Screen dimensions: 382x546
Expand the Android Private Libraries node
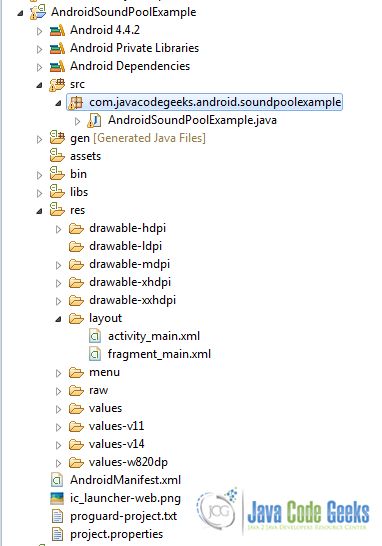[39, 49]
